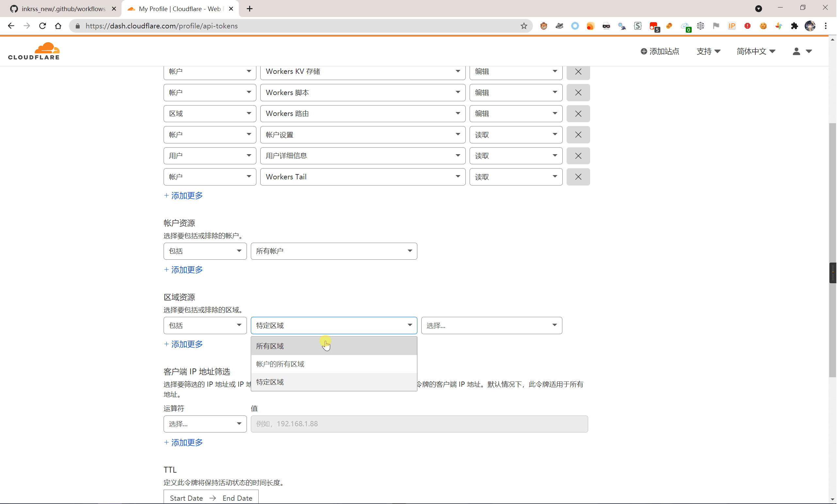The width and height of the screenshot is (837, 504).
Task: Remove the Workers KV 存储 permission row
Action: [578, 72]
